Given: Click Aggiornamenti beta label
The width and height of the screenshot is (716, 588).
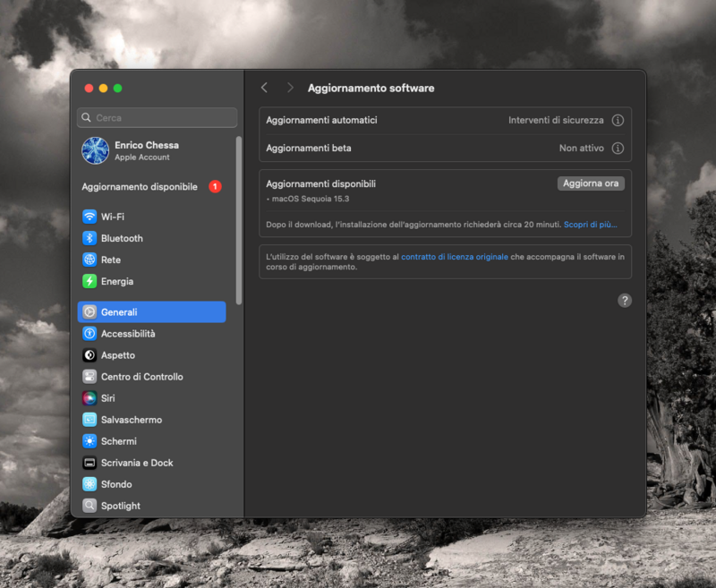Looking at the screenshot, I should click(x=309, y=148).
